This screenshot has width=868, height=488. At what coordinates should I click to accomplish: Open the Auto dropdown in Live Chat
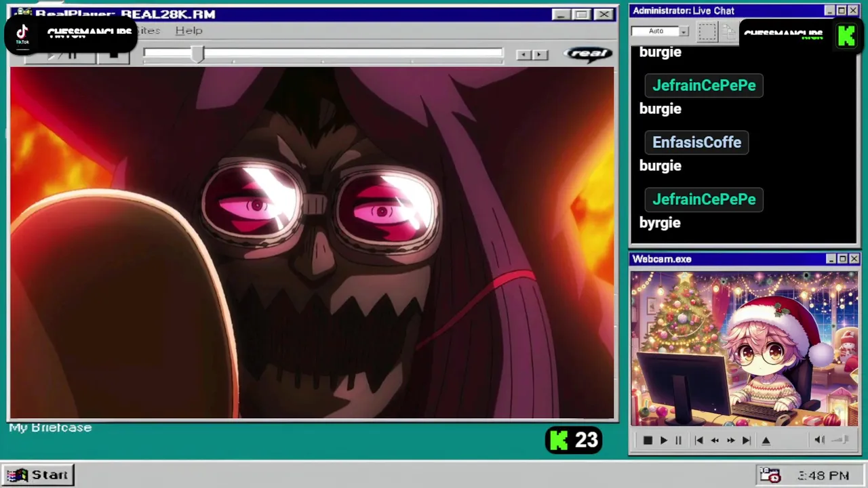pos(684,31)
